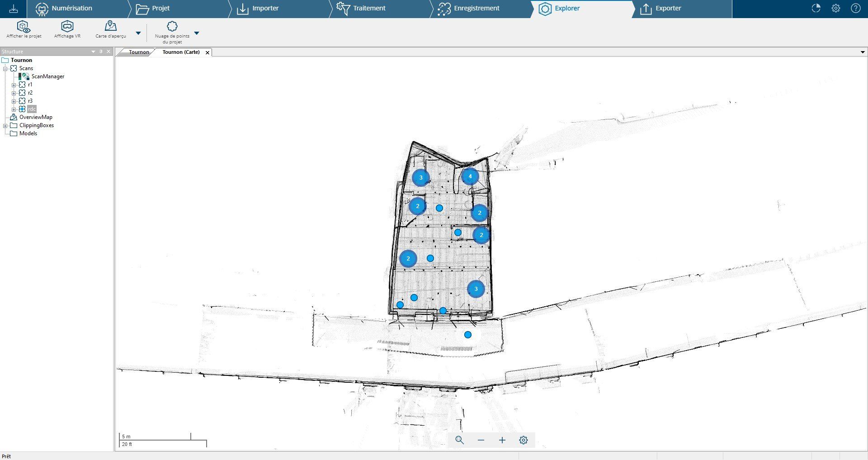The width and height of the screenshot is (868, 460).
Task: Click the scan cluster marker labeled 4
Action: (x=470, y=176)
